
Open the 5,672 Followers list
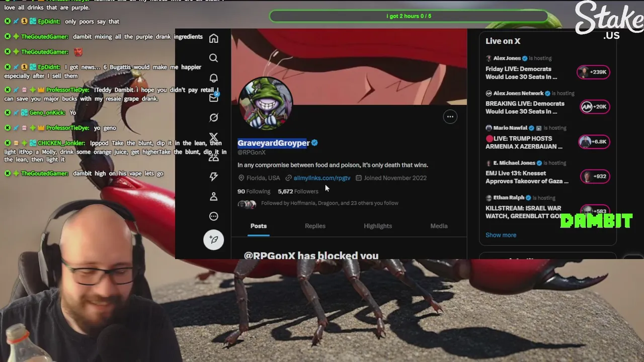click(x=298, y=192)
